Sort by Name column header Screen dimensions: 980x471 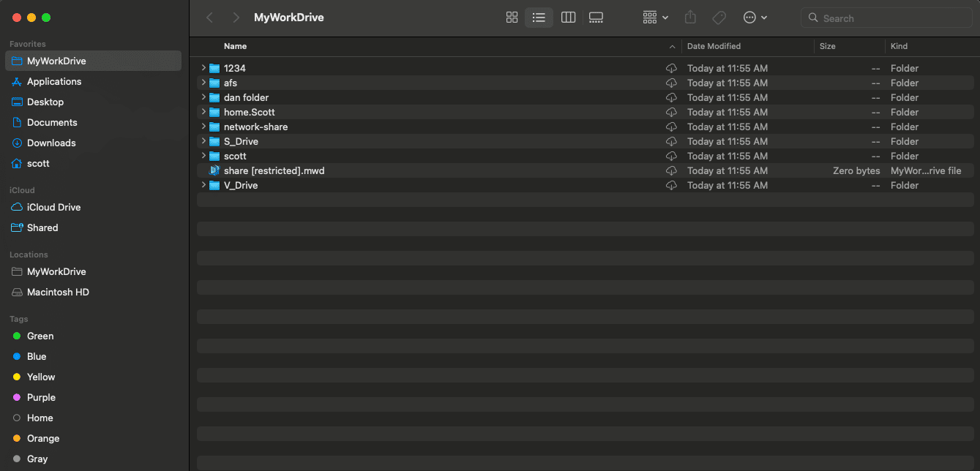pos(235,46)
